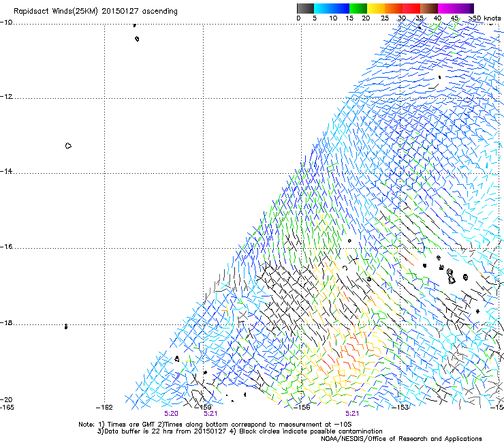This screenshot has height=443, width=504.
Task: Click the latitude label -14
Action: (6, 171)
